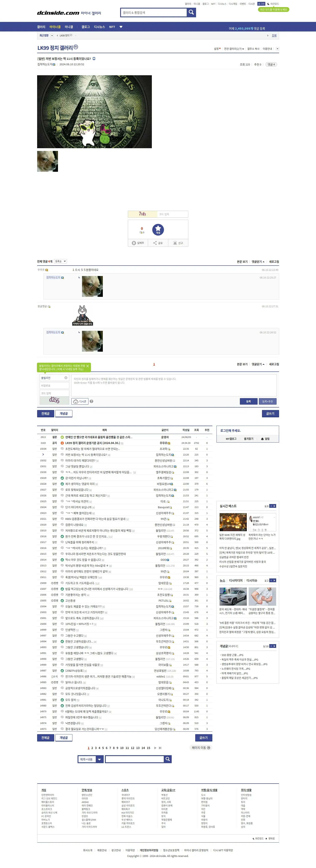This screenshot has height=868, width=316.
Task: Click upper 새로고침 in comments header
Action: (274, 262)
